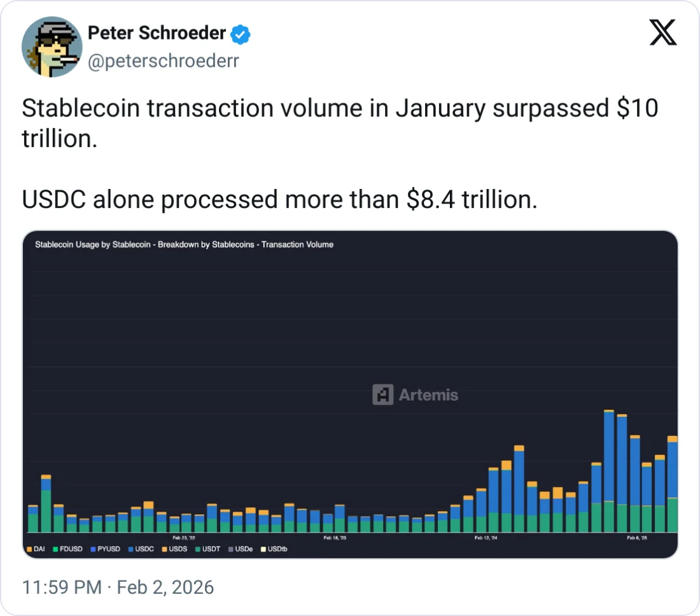Toggle the USDS legend item
Image resolution: width=700 pixels, height=616 pixels.
click(174, 549)
